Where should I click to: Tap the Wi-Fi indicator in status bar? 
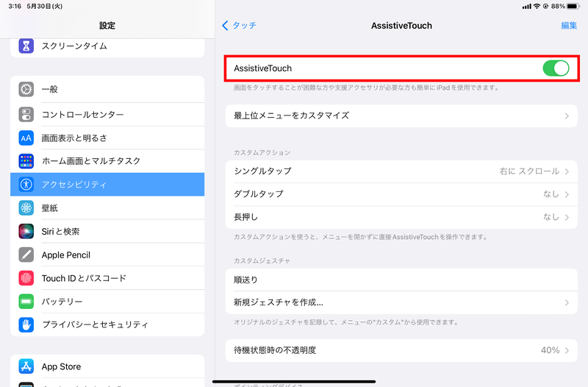click(x=537, y=7)
